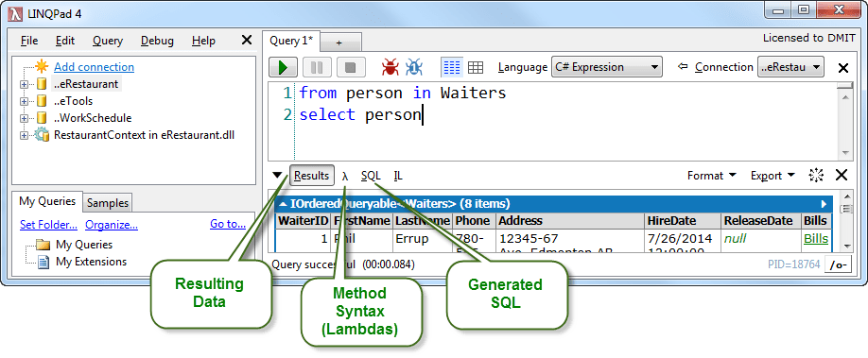Image resolution: width=868 pixels, height=358 pixels.
Task: Collapse results panel with the black triangle
Action: tap(277, 176)
